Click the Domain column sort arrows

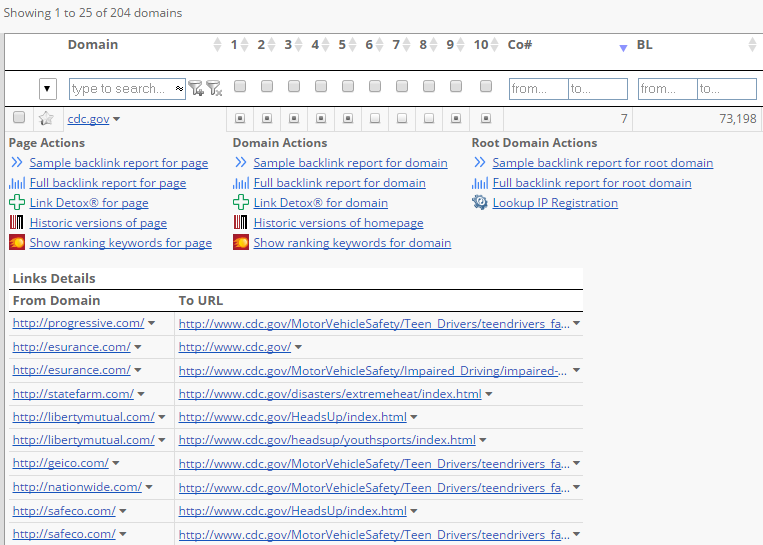(x=218, y=45)
